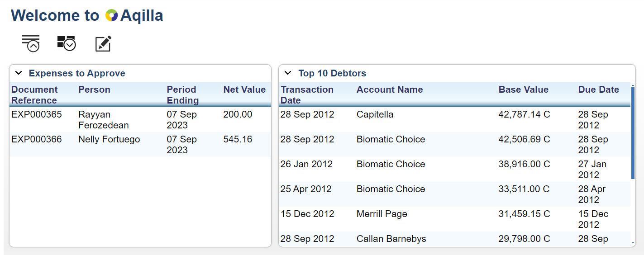Select the Capitella debtor row
Viewport: 644px width, 255px height.
[375, 114]
